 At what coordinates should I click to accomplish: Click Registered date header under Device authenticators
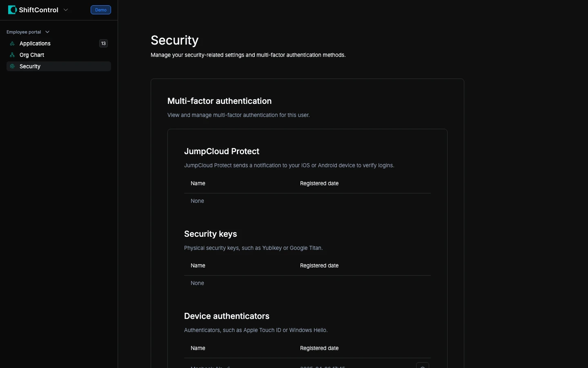tap(319, 348)
